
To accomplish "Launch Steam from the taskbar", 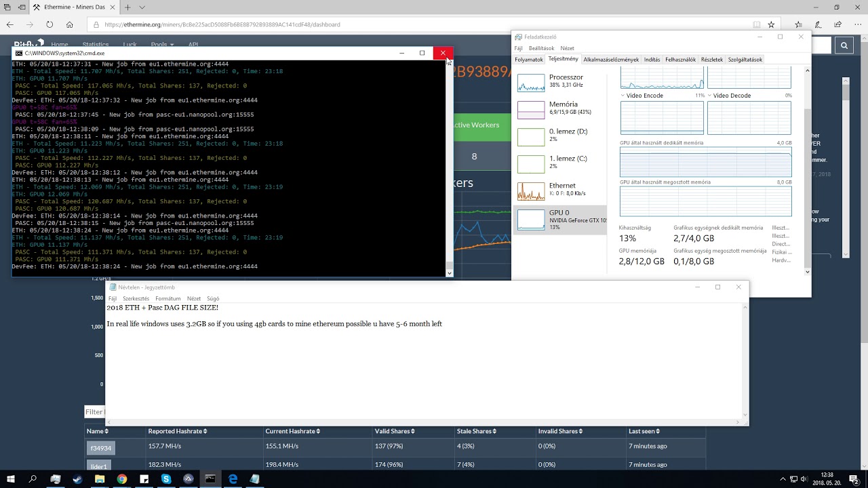I will [x=77, y=479].
